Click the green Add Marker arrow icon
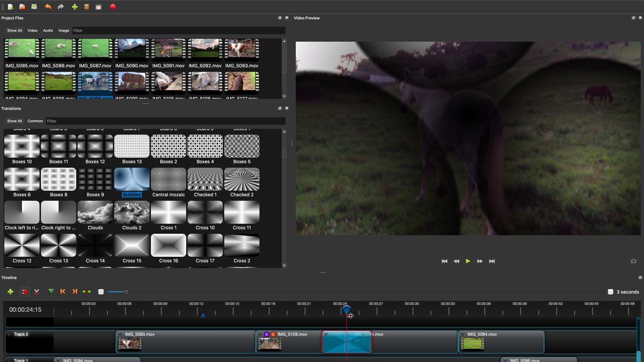Image resolution: width=644 pixels, height=362 pixels. [x=51, y=291]
